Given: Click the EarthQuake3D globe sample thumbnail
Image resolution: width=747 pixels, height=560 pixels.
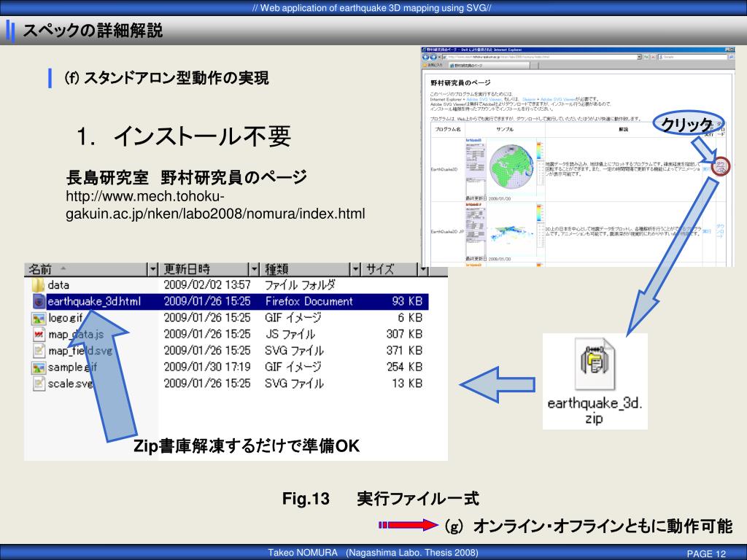Looking at the screenshot, I should 511,166.
